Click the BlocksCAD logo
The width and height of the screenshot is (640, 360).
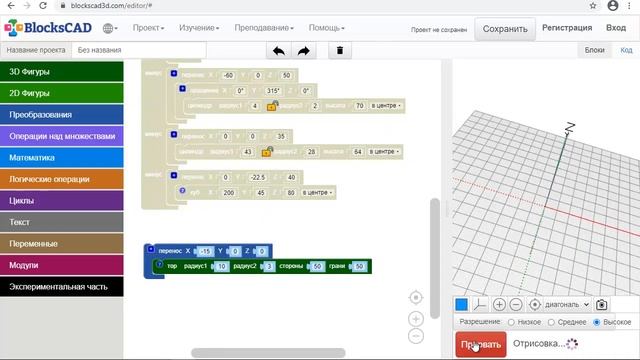point(48,28)
